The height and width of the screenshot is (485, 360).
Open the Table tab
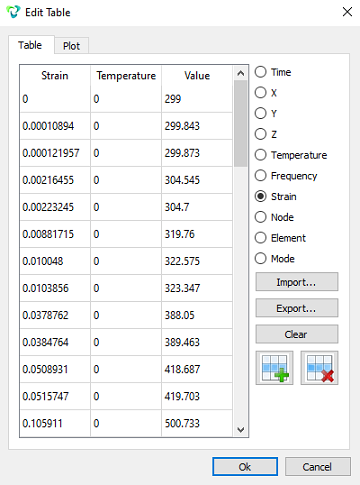tap(30, 45)
